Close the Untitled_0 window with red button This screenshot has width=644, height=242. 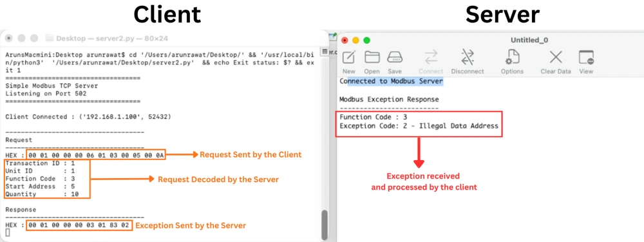point(345,40)
